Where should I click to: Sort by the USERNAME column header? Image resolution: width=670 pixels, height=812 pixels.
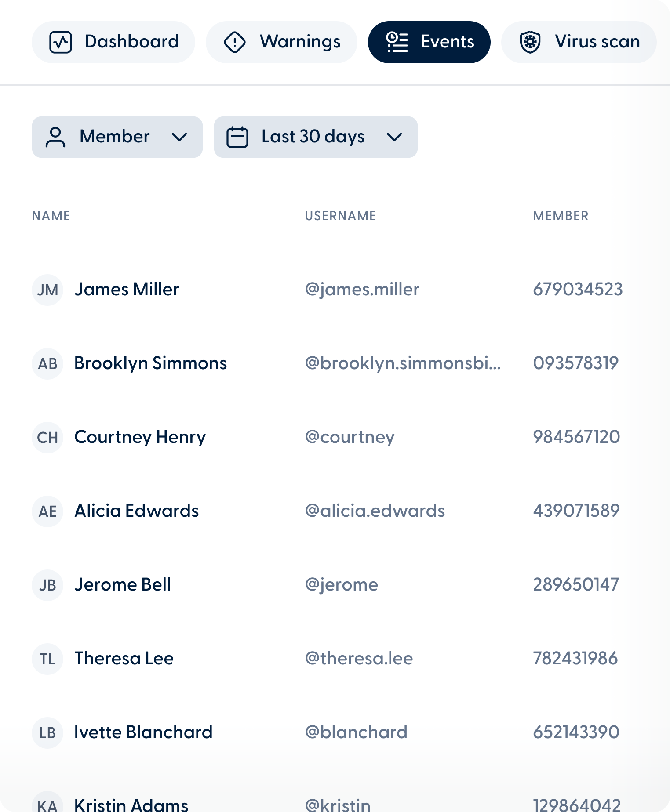point(341,216)
